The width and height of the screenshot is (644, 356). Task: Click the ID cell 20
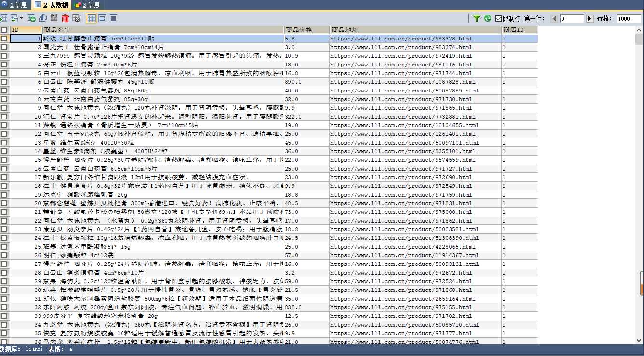26,203
